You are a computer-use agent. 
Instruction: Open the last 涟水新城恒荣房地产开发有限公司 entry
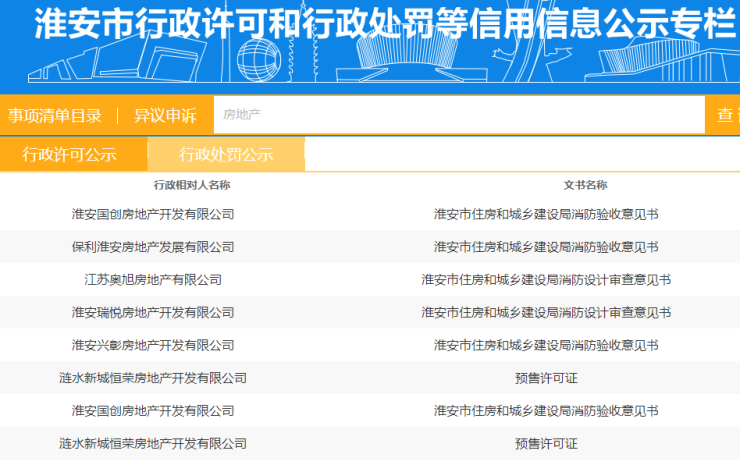pos(153,443)
